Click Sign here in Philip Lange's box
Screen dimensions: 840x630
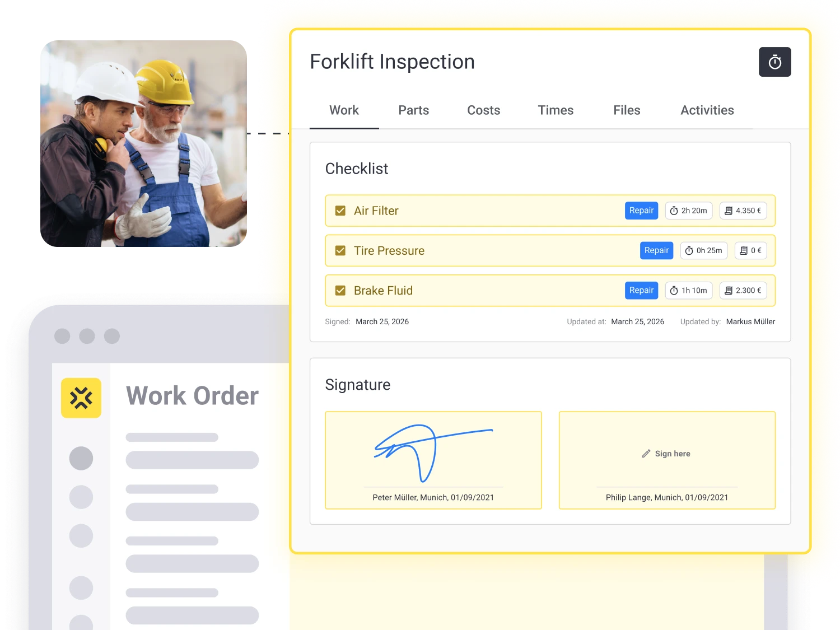coord(673,454)
